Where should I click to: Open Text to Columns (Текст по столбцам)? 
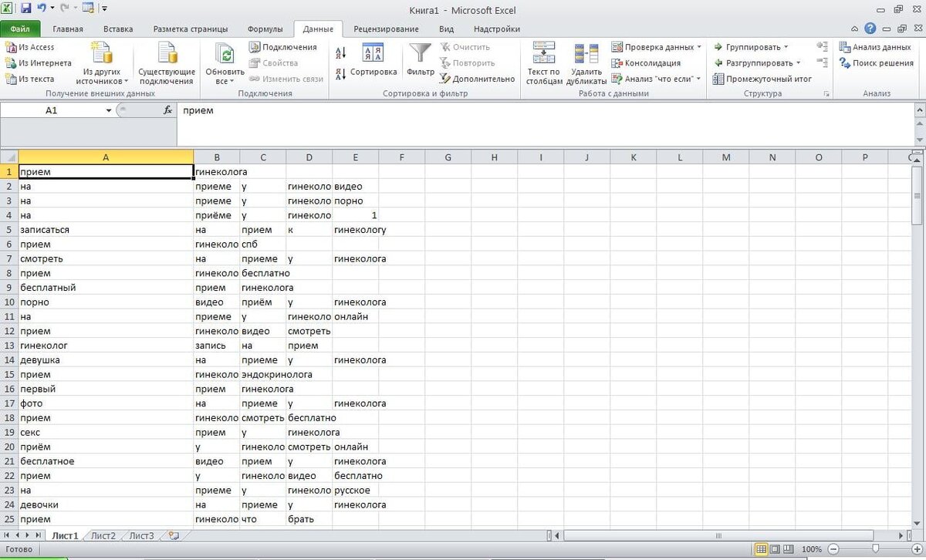544,63
